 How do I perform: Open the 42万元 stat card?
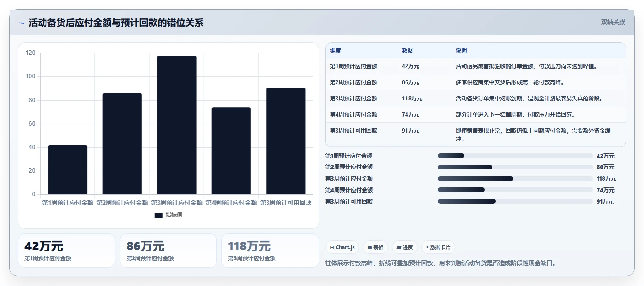(x=66, y=251)
